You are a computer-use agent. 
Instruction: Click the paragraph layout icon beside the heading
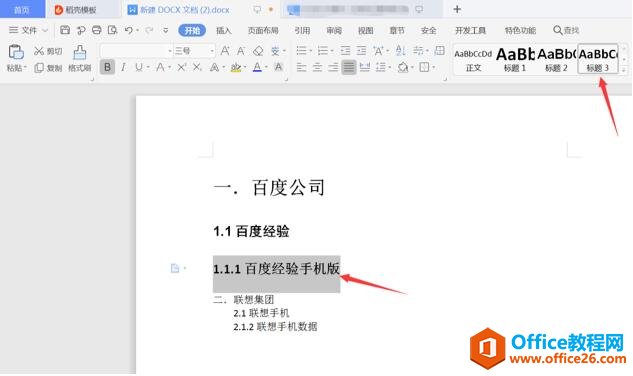coord(175,268)
